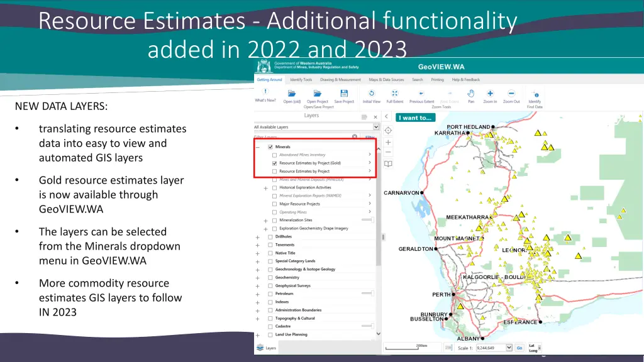Screen dimensions: 644x362
Task: Open the Printing tab
Action: (x=437, y=80)
